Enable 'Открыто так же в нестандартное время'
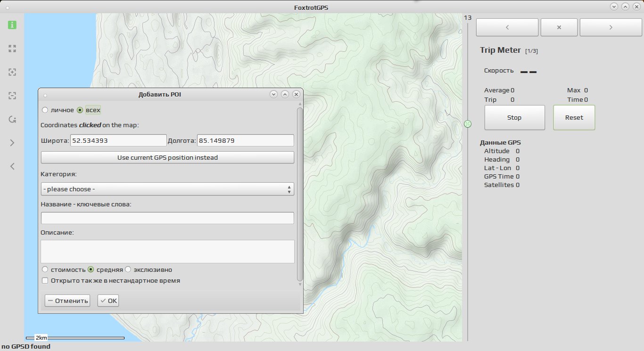This screenshot has width=644, height=351. (x=45, y=281)
